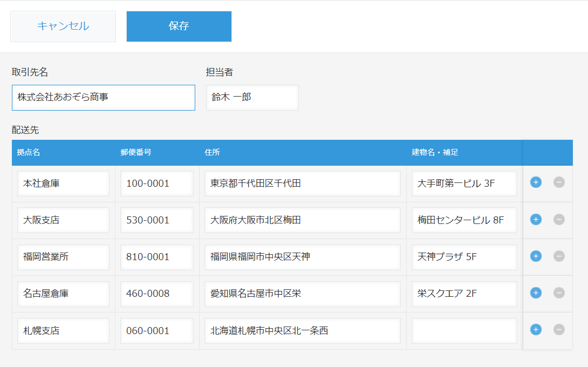
Task: Focus postal code 810-0001 field
Action: pos(157,257)
